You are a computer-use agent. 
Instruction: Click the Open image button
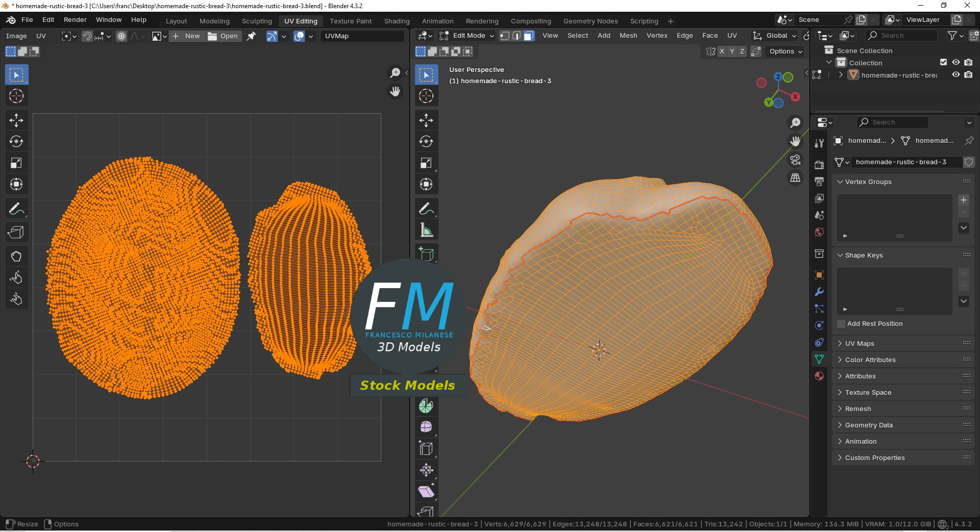pyautogui.click(x=223, y=36)
